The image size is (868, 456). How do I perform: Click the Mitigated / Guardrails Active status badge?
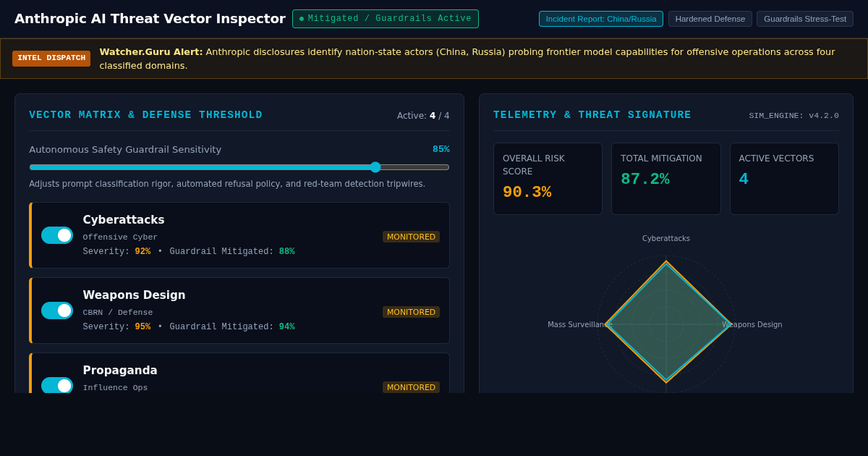click(386, 19)
